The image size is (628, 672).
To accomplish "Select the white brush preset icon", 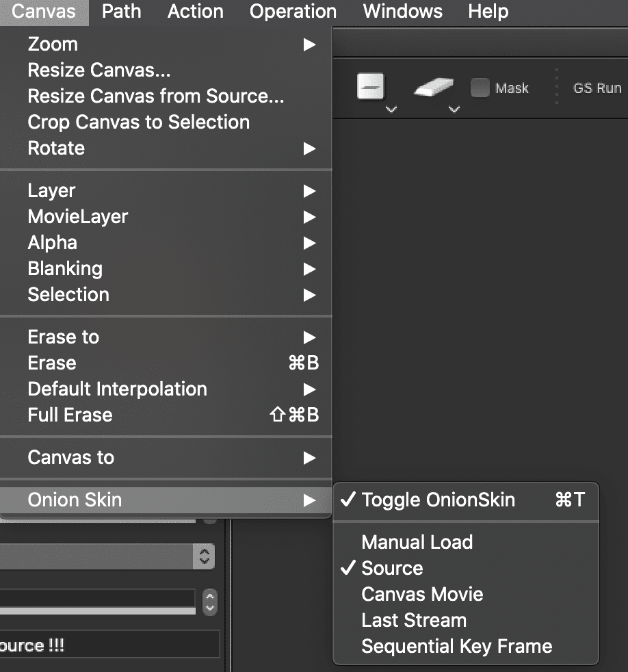I will click(x=371, y=87).
